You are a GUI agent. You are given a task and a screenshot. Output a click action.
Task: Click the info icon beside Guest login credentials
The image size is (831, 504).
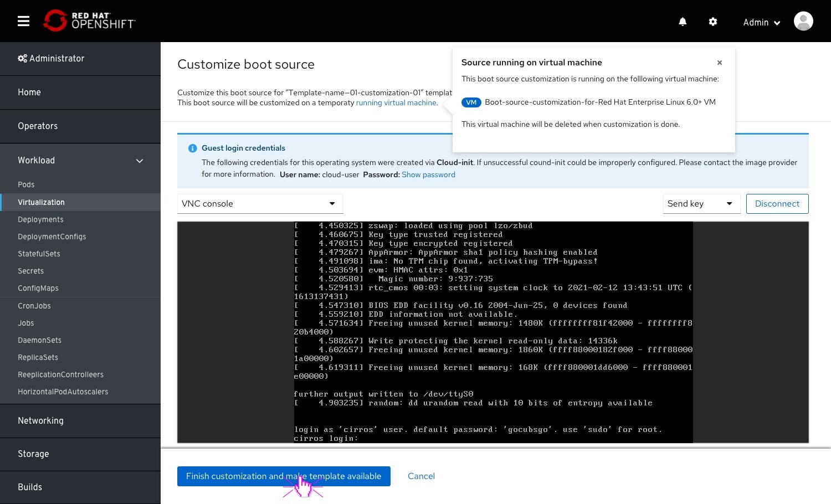192,148
